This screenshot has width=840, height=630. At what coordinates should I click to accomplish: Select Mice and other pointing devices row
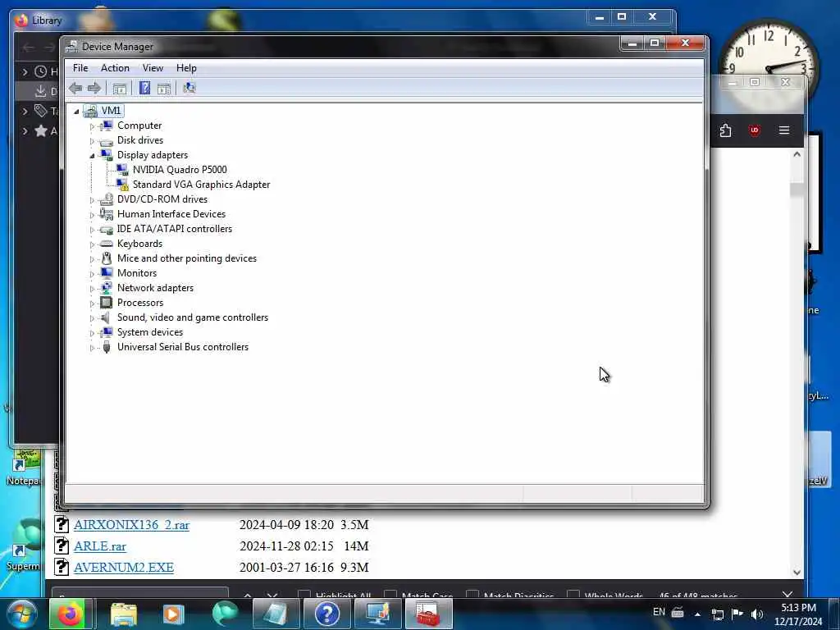pyautogui.click(x=187, y=258)
